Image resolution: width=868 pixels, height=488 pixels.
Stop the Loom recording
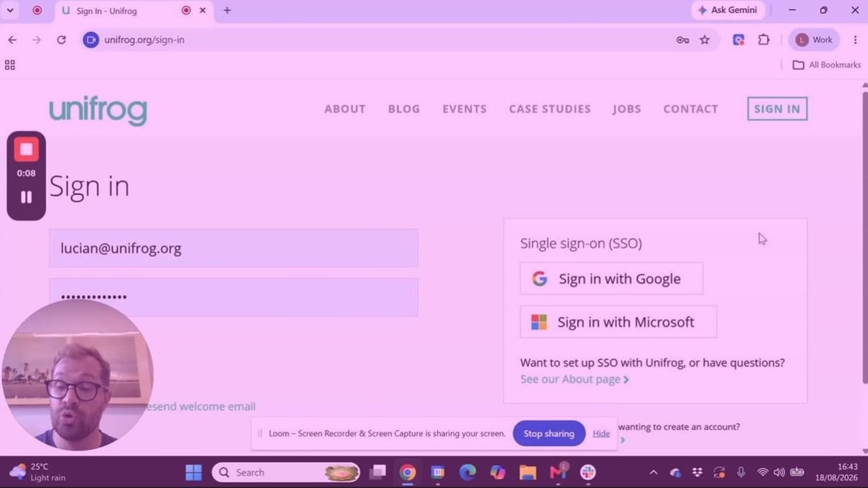(26, 149)
